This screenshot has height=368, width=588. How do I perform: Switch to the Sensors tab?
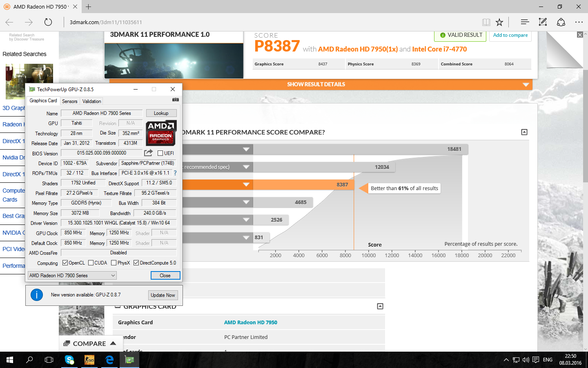coord(70,101)
